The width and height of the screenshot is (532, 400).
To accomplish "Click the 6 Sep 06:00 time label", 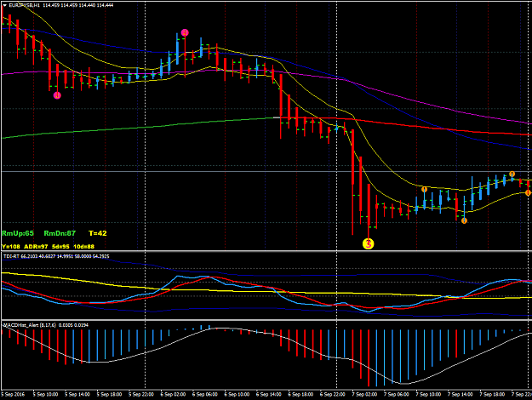I will tap(204, 394).
